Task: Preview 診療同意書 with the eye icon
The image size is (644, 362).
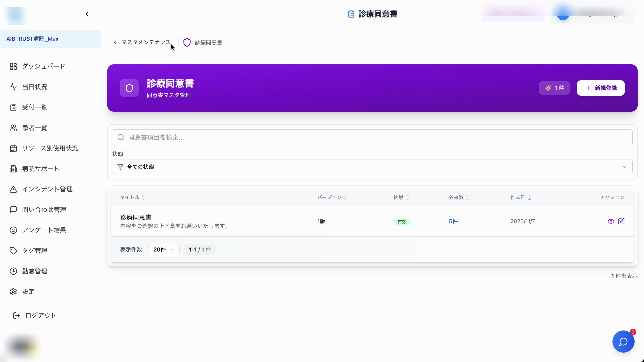Action: pyautogui.click(x=611, y=221)
